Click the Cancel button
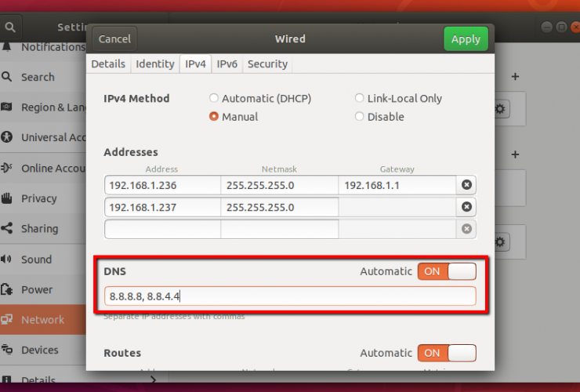This screenshot has width=580, height=392. tap(114, 39)
